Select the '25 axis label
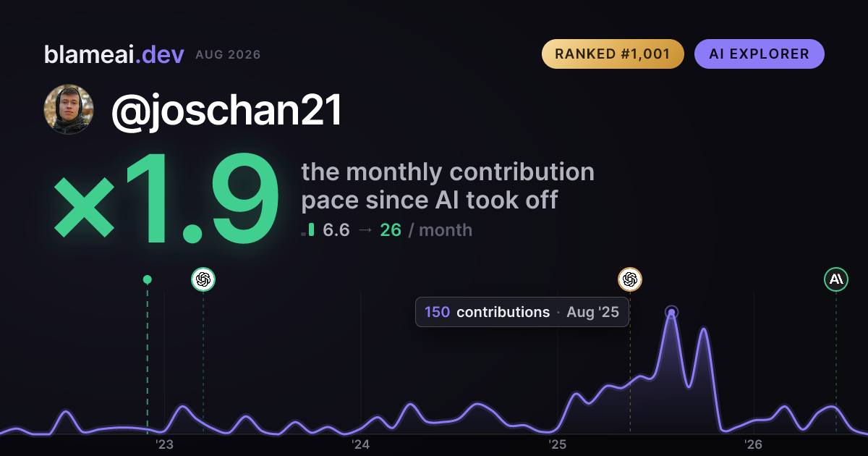 [558, 444]
